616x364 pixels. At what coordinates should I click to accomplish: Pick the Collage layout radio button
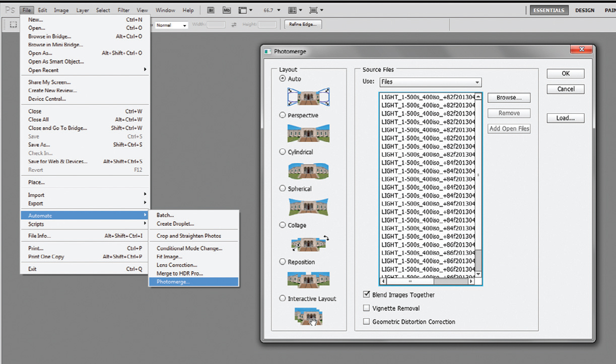click(282, 225)
